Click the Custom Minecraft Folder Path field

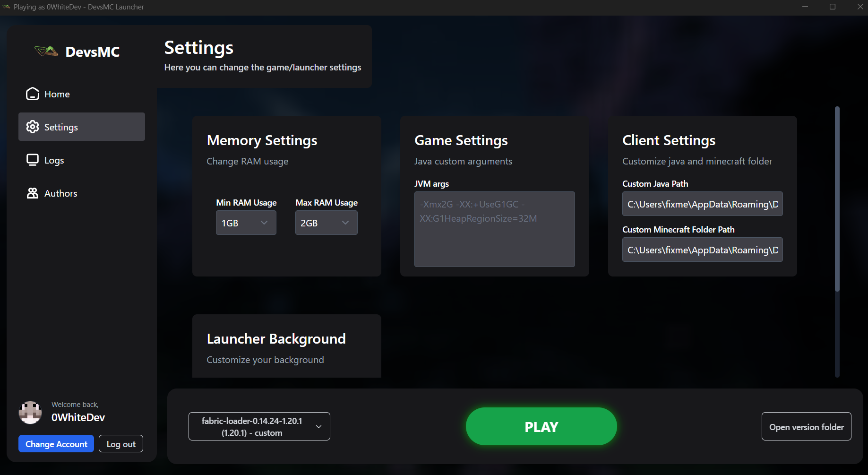[x=703, y=250]
